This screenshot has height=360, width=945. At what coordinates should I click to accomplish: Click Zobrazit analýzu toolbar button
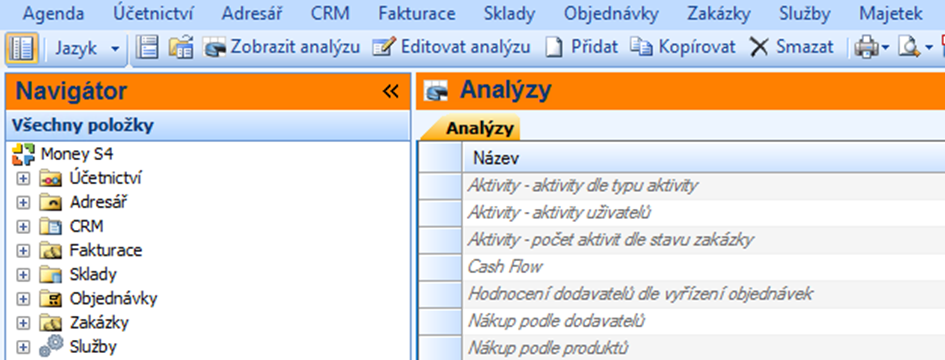point(281,47)
